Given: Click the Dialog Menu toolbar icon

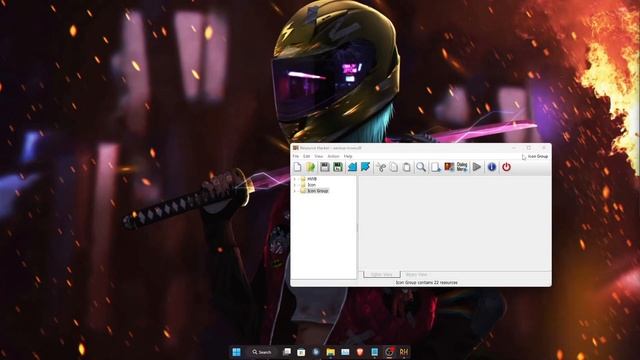Looking at the screenshot, I should [x=462, y=167].
